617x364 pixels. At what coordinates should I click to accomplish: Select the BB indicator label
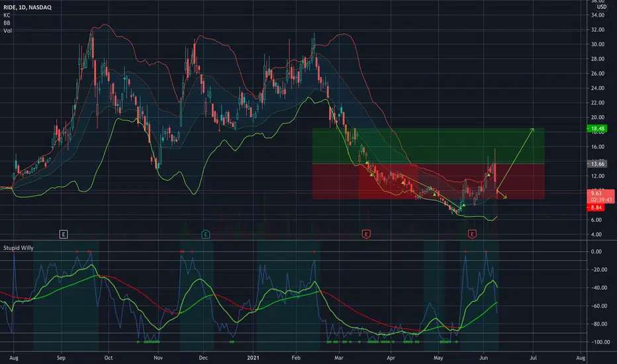pyautogui.click(x=7, y=23)
